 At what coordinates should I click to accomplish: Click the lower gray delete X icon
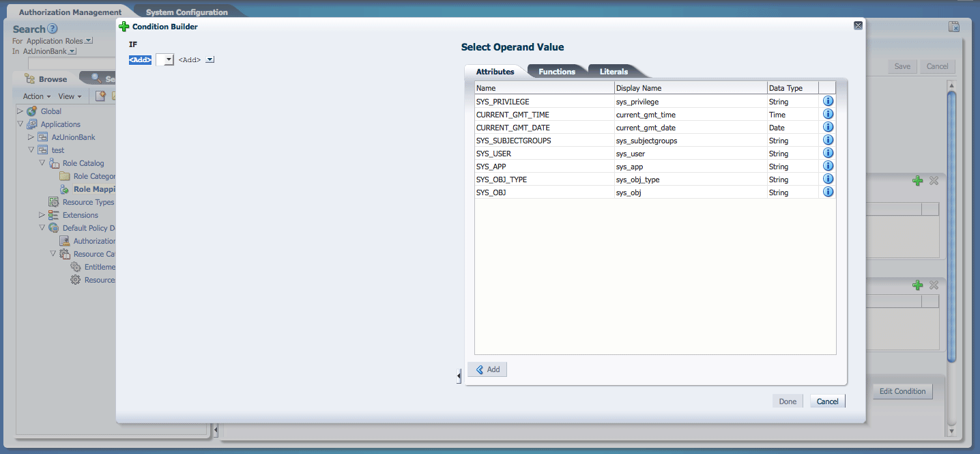(934, 285)
